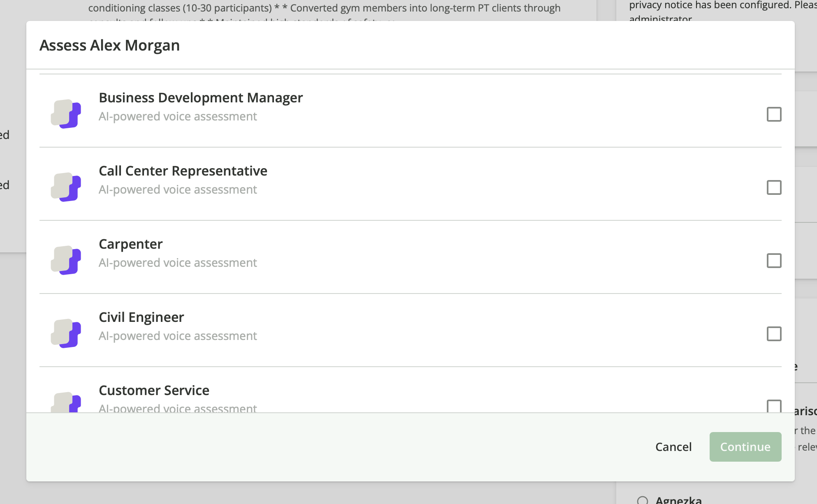Select the Business Development Manager title

pyautogui.click(x=201, y=98)
